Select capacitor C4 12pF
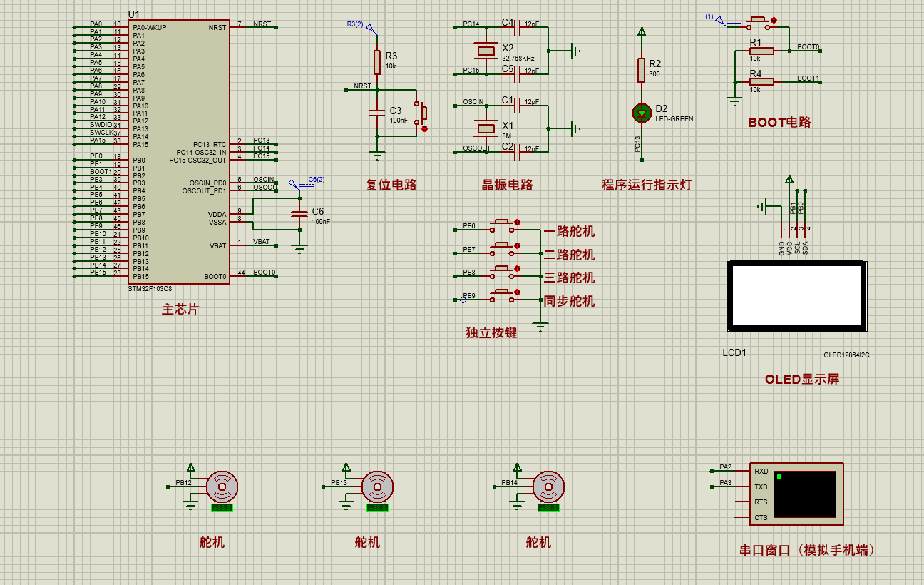Viewport: 924px width, 585px height. [518, 27]
